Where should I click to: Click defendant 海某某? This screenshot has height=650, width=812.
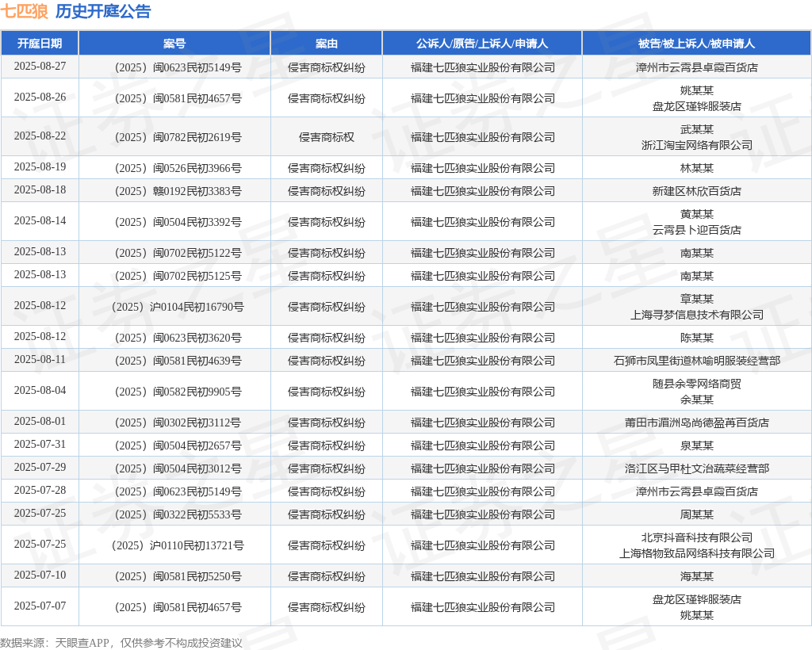click(x=696, y=576)
